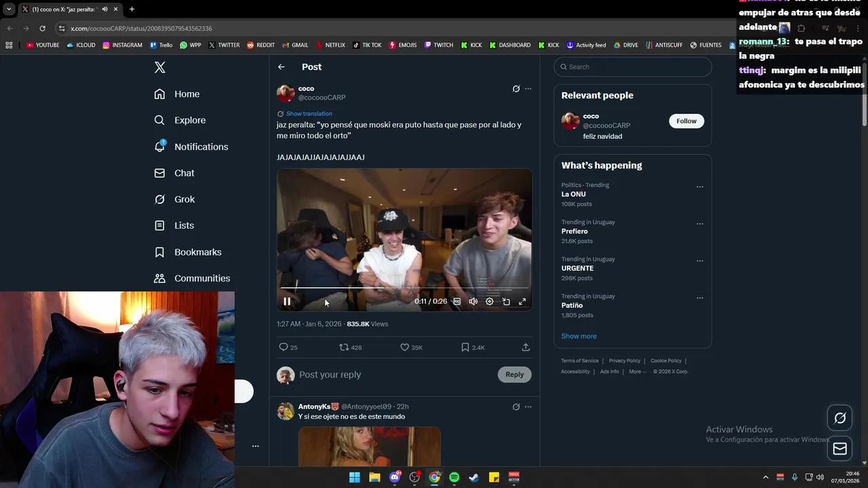Open Steam from the taskbar
This screenshot has width=868, height=488.
coord(474,477)
